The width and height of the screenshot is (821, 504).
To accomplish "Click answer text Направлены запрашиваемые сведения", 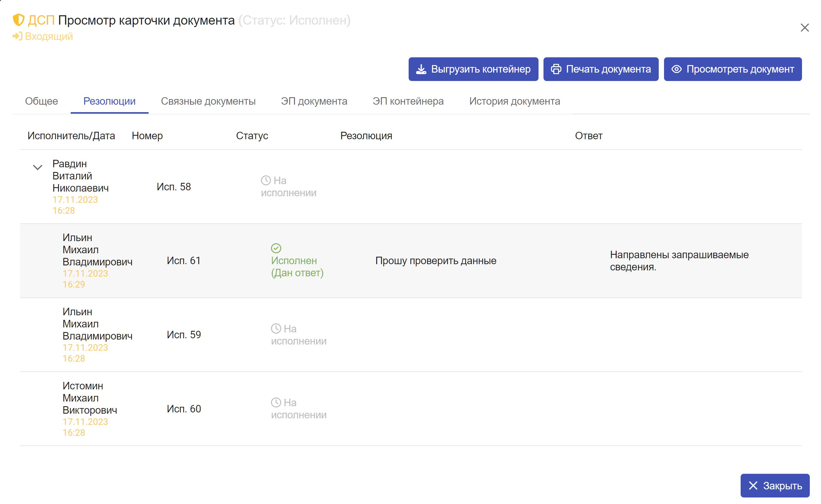I will (679, 261).
